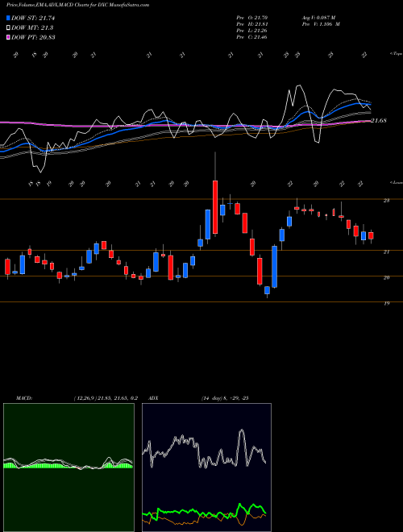Click the tall blue recovery candle near 20
The image size is (403, 532).
coord(274,267)
